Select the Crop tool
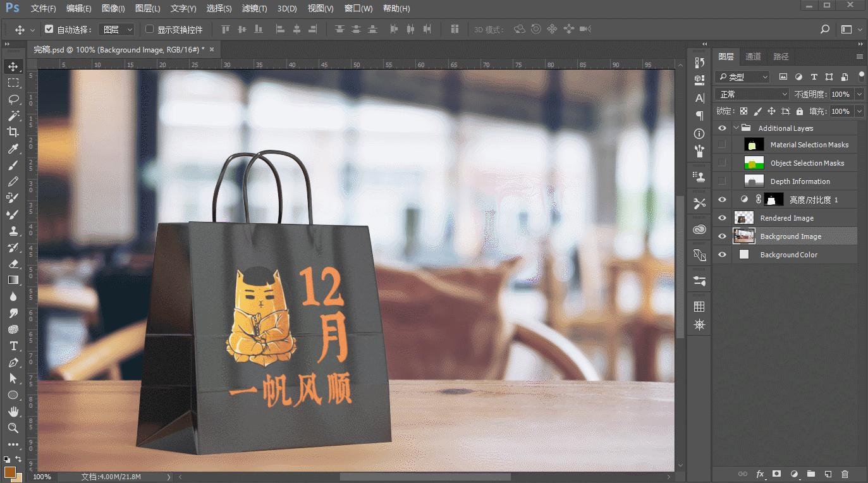The image size is (868, 483). point(14,132)
